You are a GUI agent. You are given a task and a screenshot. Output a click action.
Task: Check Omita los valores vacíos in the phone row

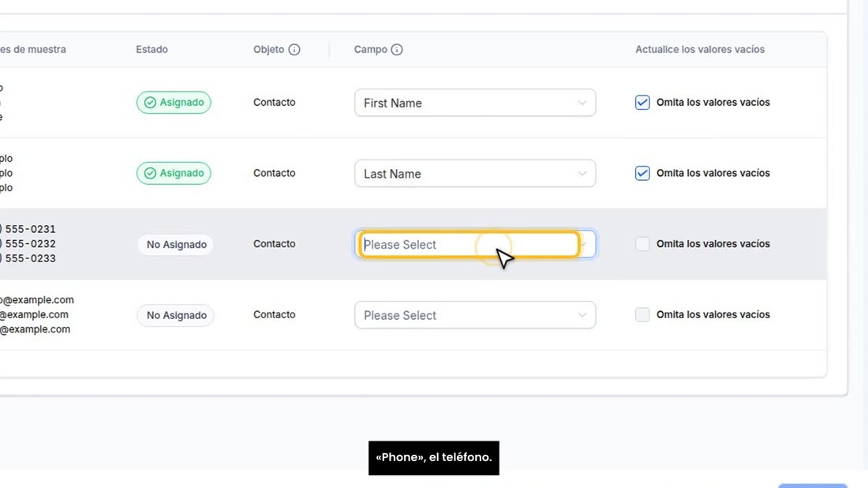[642, 244]
